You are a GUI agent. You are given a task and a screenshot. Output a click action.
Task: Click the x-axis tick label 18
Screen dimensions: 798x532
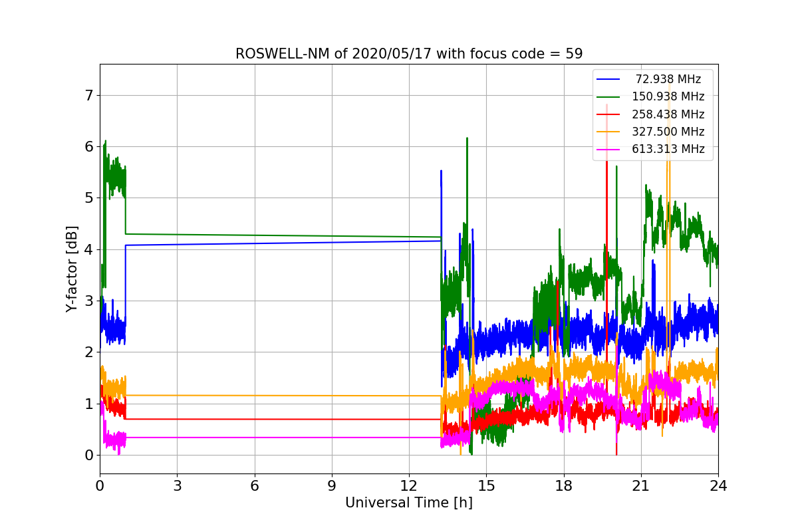(x=564, y=486)
